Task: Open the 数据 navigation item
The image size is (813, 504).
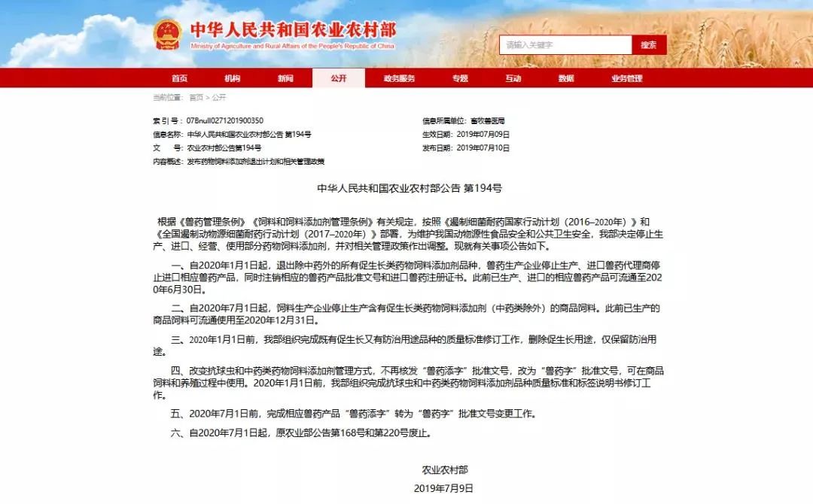Action: pyautogui.click(x=566, y=78)
